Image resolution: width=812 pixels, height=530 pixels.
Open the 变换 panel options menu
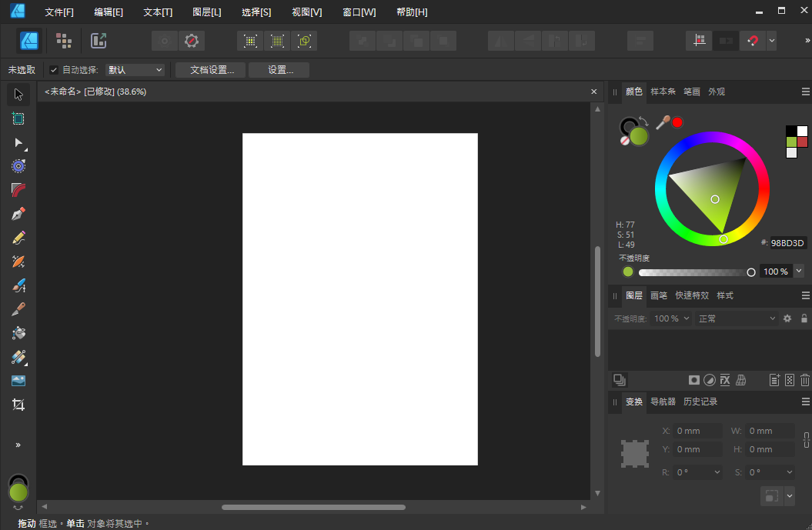[x=805, y=402]
